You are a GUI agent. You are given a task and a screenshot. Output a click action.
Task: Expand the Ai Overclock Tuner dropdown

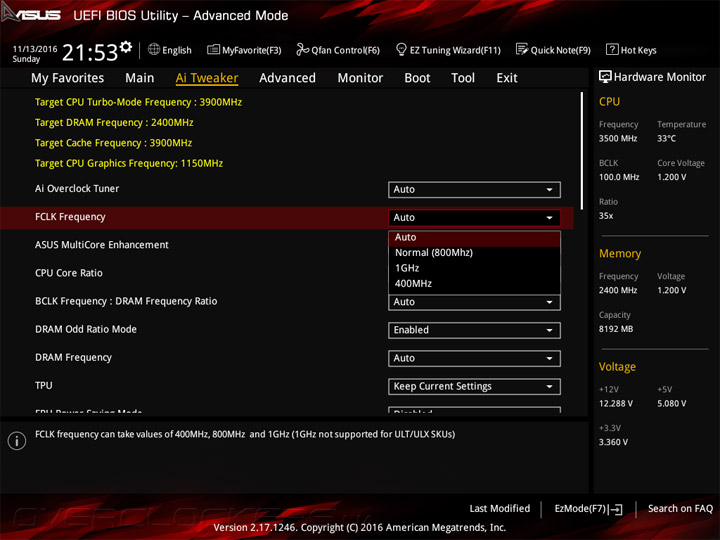click(474, 190)
